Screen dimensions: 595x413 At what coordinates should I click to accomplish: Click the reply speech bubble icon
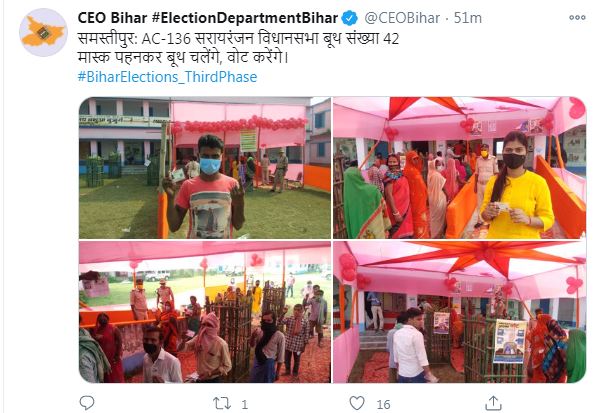pyautogui.click(x=87, y=403)
